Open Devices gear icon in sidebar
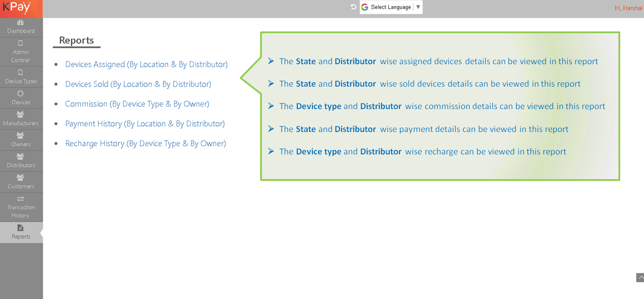This screenshot has height=299, width=644. [20, 93]
